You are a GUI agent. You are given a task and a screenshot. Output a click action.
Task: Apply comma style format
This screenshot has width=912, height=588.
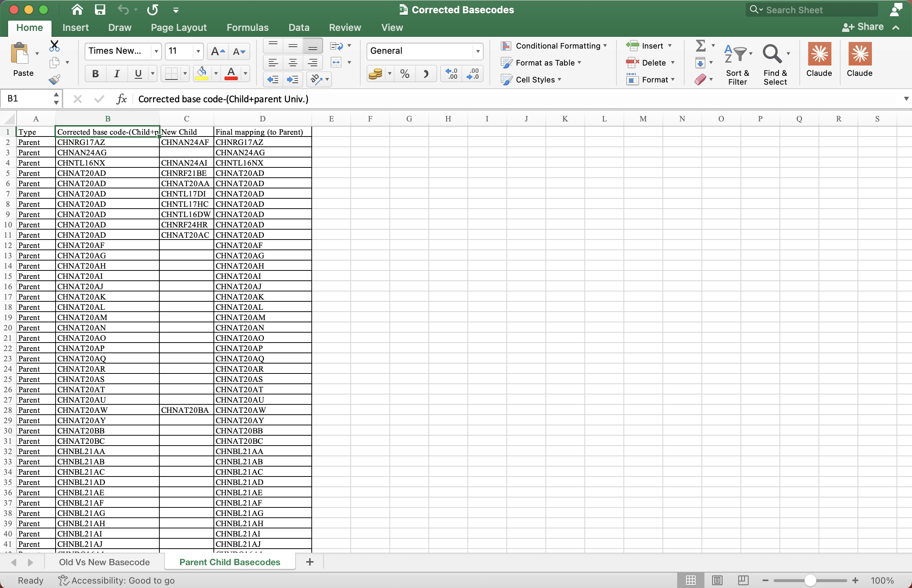click(x=426, y=73)
